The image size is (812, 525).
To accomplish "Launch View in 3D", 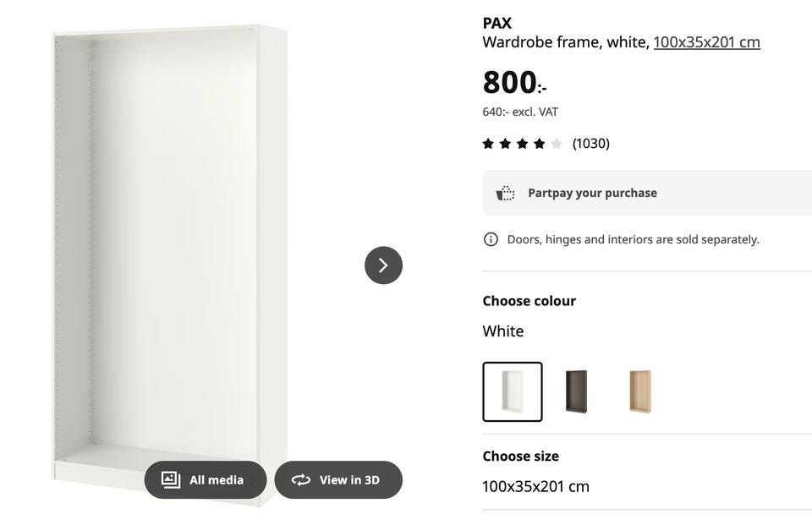I will coord(338,480).
